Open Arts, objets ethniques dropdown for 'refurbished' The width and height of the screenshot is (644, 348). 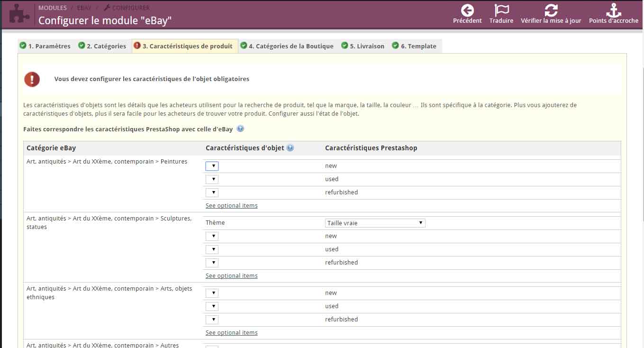click(x=212, y=320)
